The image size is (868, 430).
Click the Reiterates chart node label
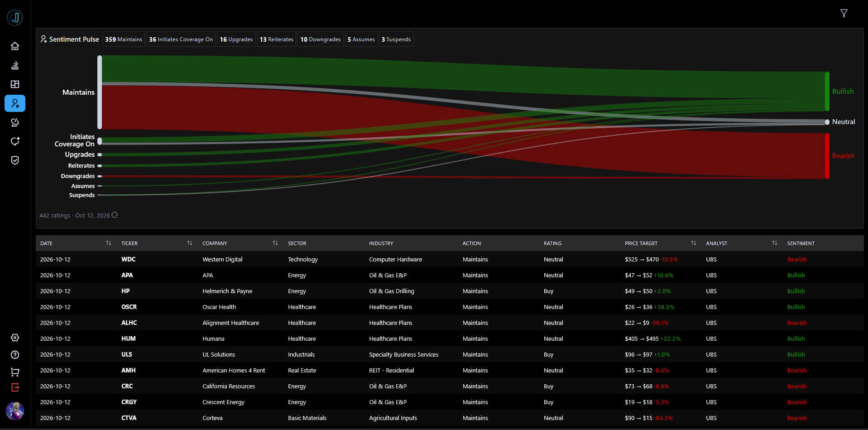[82, 166]
